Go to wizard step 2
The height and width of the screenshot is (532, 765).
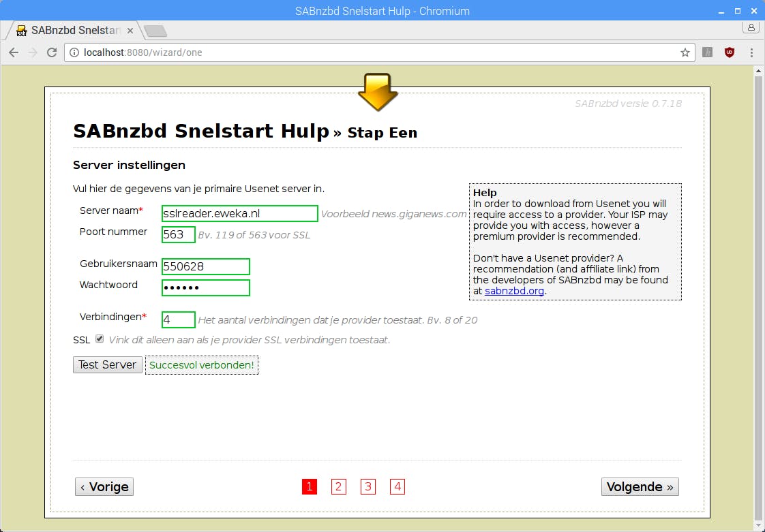339,486
